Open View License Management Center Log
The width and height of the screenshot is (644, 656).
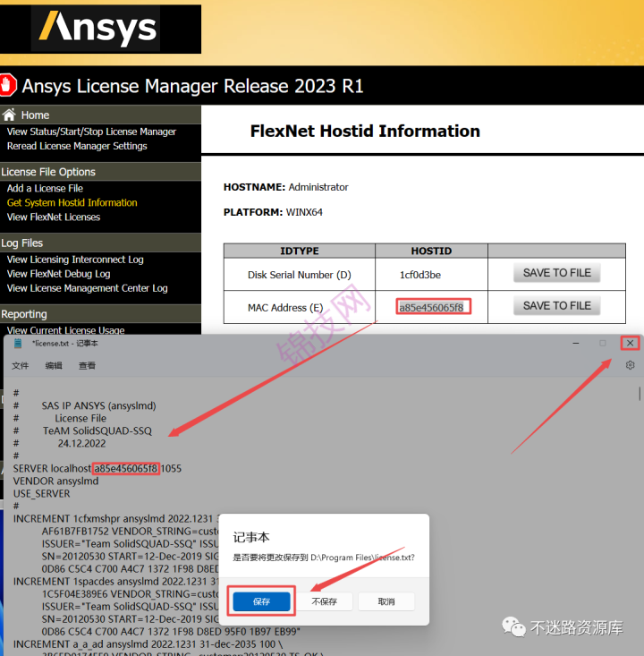click(x=88, y=288)
